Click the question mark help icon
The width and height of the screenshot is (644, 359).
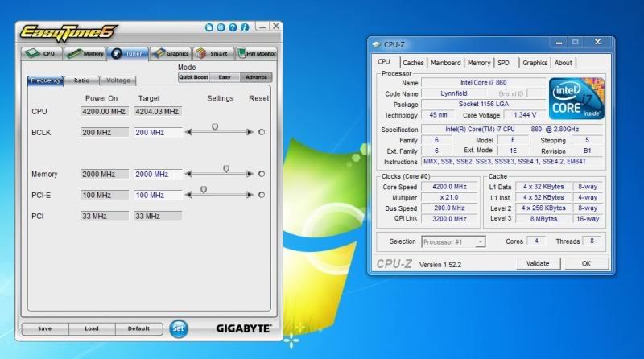pyautogui.click(x=233, y=27)
